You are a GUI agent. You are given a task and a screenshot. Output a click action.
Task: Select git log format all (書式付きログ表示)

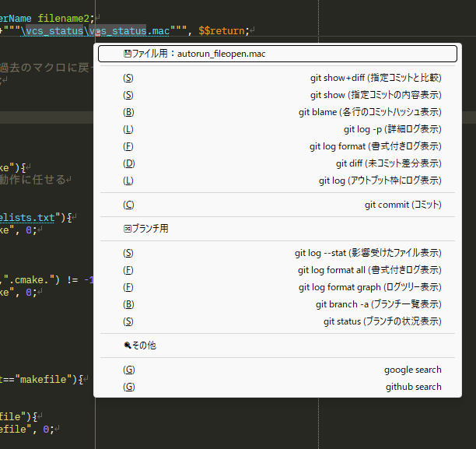[278, 270]
